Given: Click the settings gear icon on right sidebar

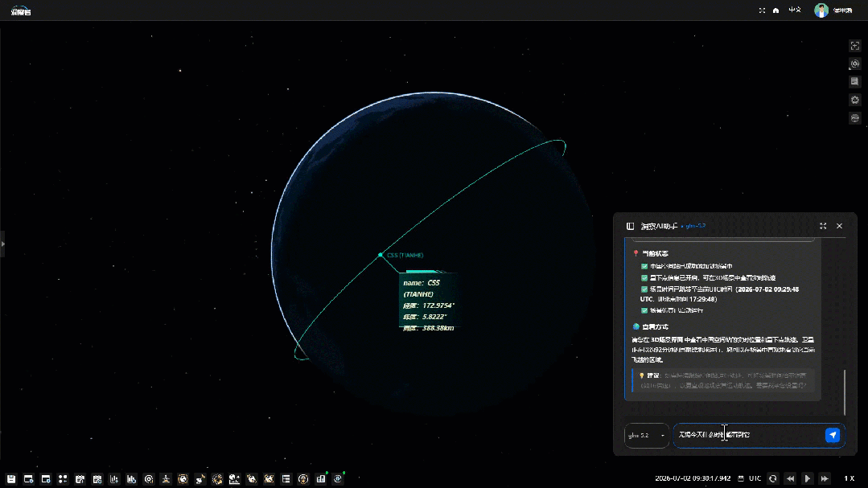Looking at the screenshot, I should pos(854,100).
